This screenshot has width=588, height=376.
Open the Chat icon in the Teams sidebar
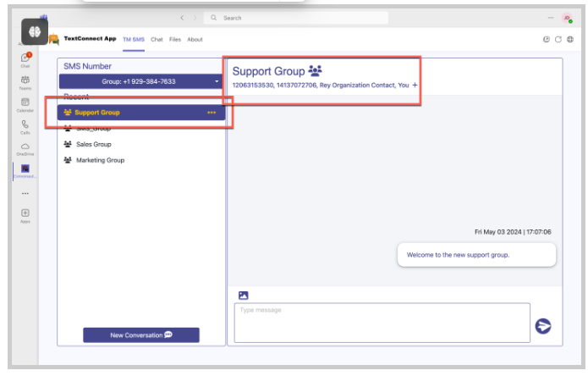[x=25, y=59]
